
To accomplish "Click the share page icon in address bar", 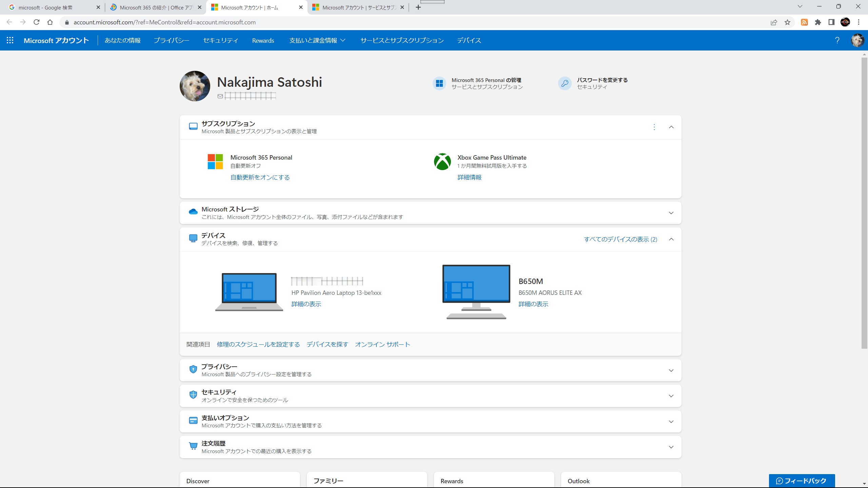I will (x=774, y=22).
